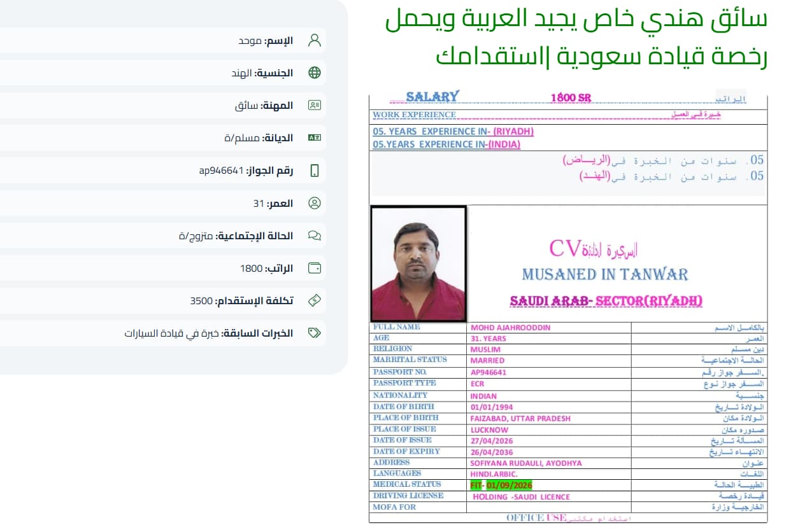Click the 05. YEARS EXPERIENCE IN- (RIYADH) line
This screenshot has width=791, height=532.
pyautogui.click(x=453, y=132)
